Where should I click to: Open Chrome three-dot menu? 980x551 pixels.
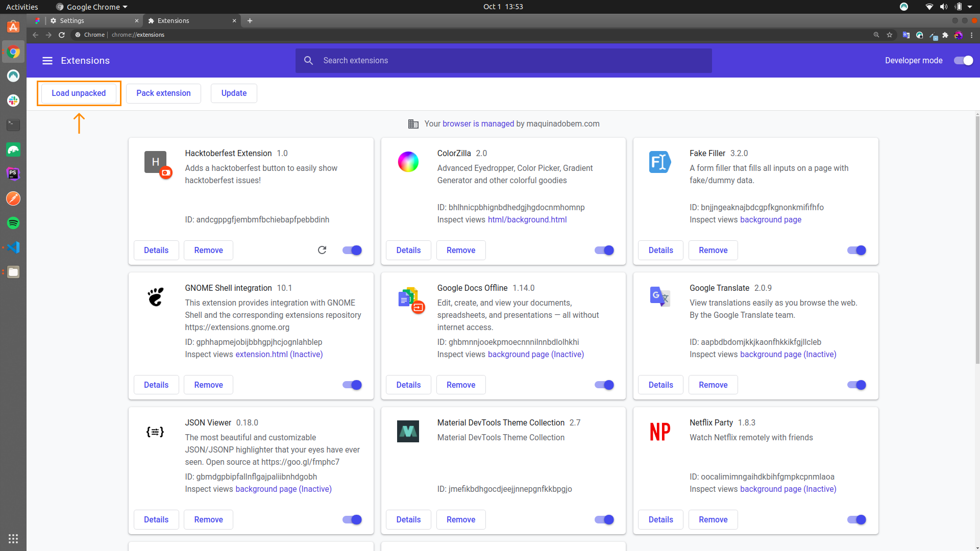[x=971, y=35]
